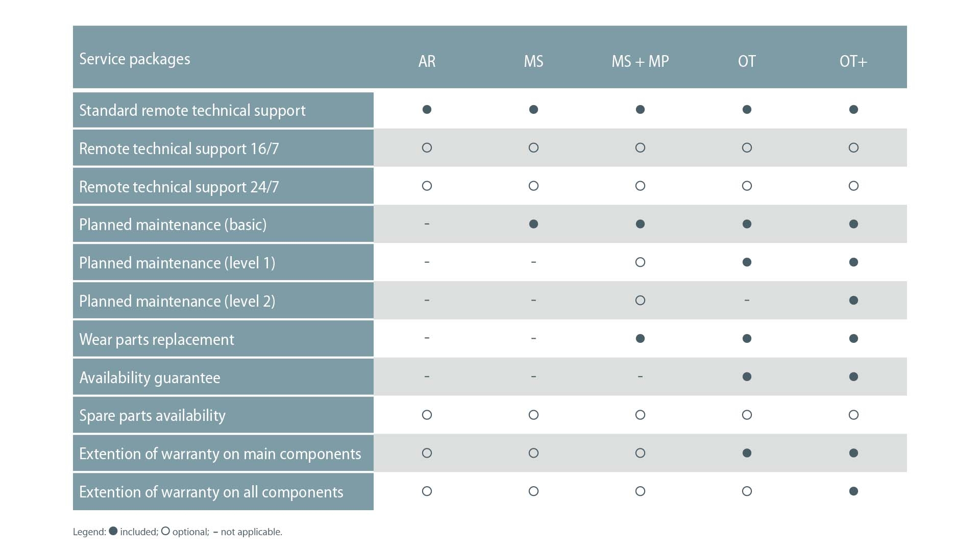Click the Service packages header label

(x=135, y=59)
